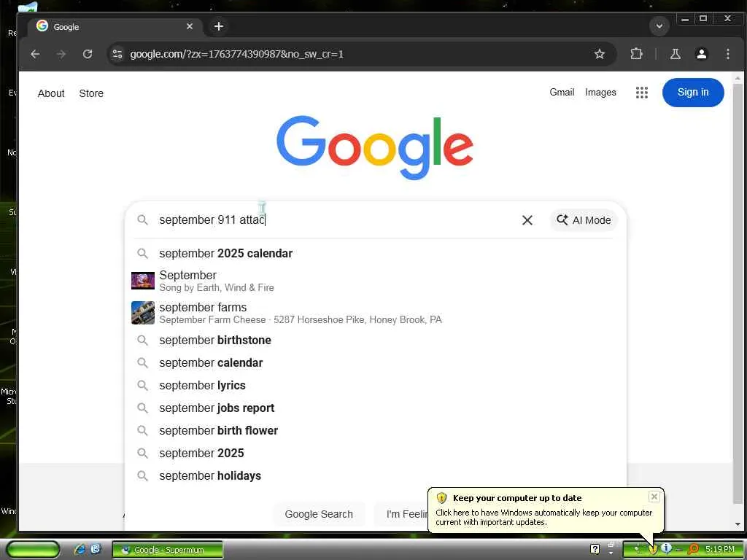Click the security shield tray icon

point(653,549)
